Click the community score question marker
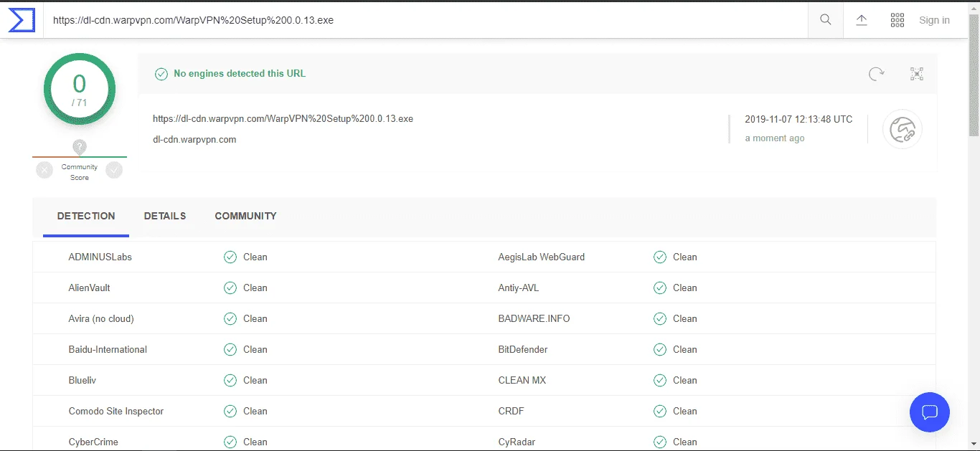 click(80, 147)
